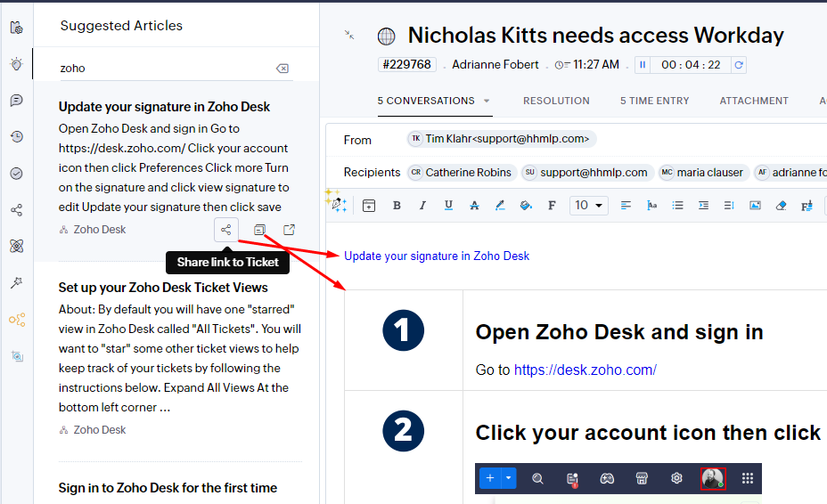The height and width of the screenshot is (504, 827).
Task: Open the background fill color picker
Action: click(x=526, y=206)
